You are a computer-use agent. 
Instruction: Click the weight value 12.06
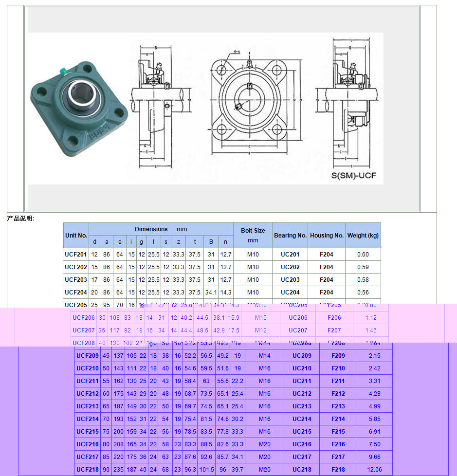(x=375, y=469)
